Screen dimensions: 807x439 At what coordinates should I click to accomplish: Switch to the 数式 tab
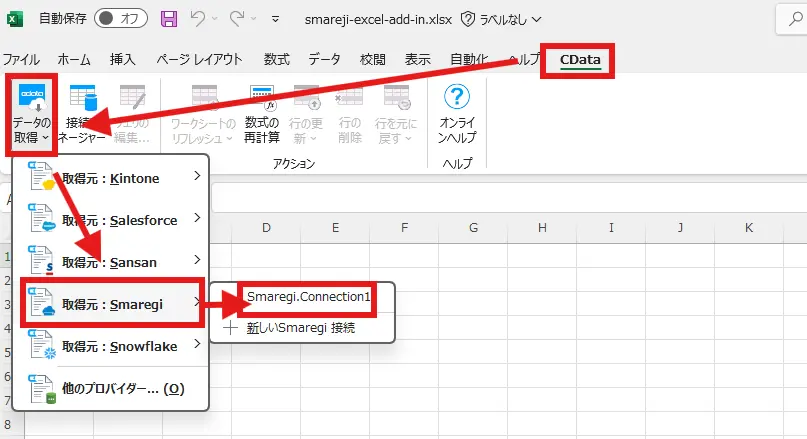coord(277,60)
